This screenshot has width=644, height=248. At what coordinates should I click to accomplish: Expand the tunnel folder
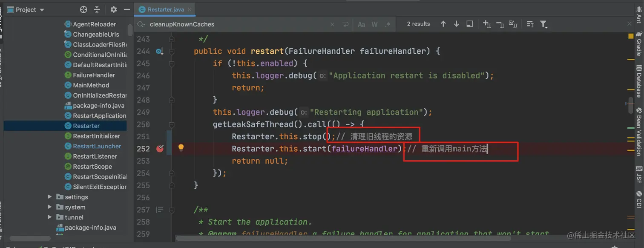tap(50, 217)
